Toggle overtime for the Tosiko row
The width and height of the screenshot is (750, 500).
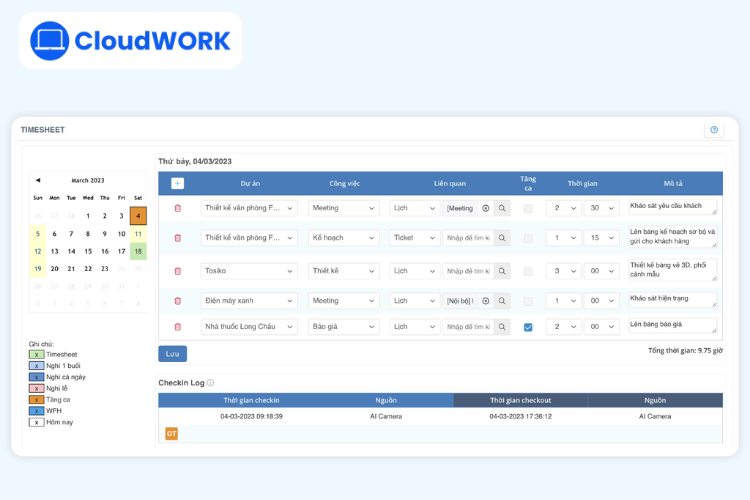click(x=528, y=271)
